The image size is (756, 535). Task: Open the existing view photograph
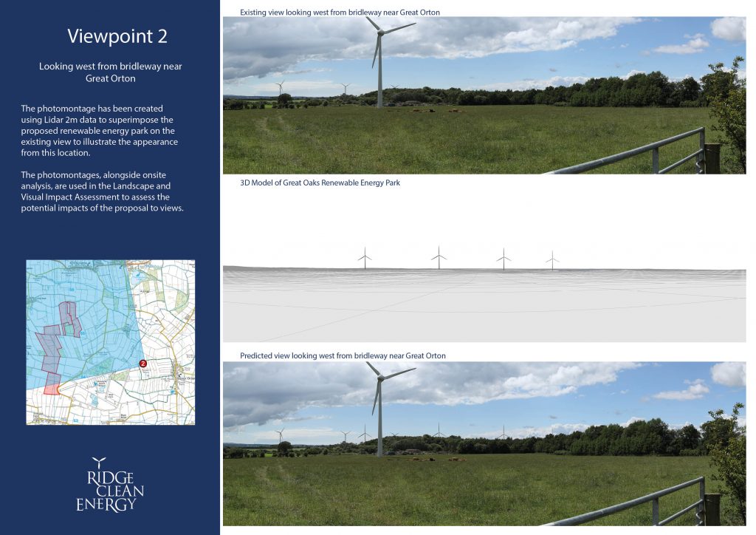[x=484, y=95]
